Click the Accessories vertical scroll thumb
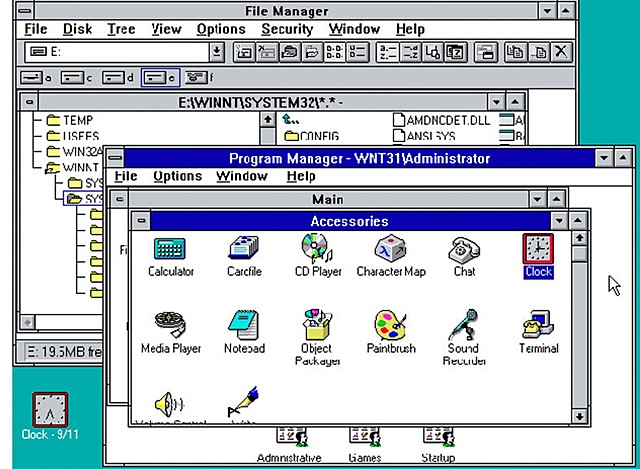This screenshot has height=469, width=640. [580, 253]
